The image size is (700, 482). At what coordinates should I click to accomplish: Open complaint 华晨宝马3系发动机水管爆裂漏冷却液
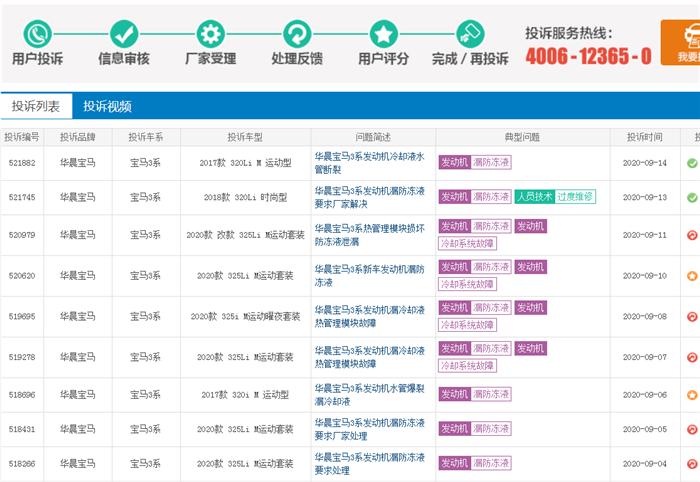coord(370,395)
